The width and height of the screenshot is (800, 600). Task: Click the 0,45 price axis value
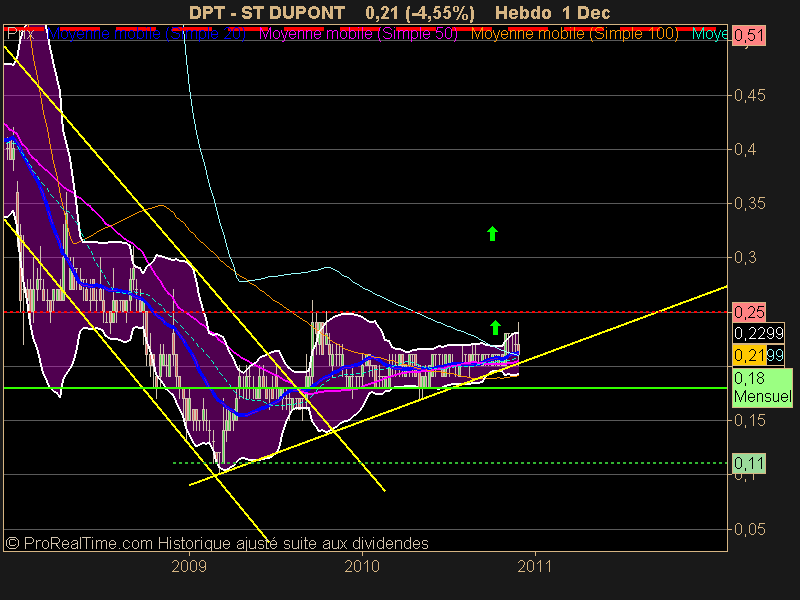tap(749, 95)
